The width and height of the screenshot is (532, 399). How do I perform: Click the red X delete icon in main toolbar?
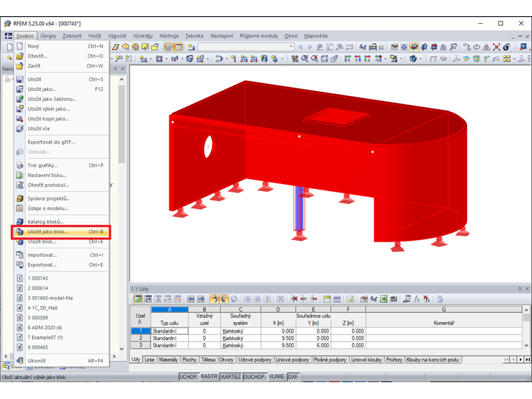(x=496, y=47)
